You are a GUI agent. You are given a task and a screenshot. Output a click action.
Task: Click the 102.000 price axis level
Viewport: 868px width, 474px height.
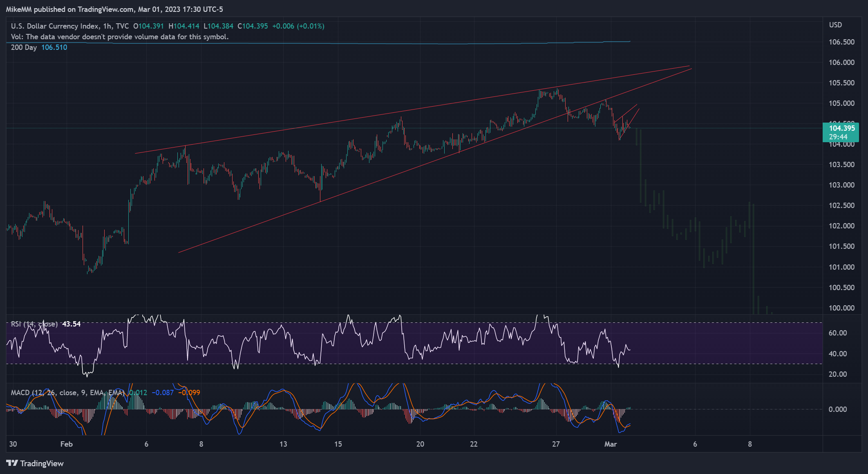[841, 226]
